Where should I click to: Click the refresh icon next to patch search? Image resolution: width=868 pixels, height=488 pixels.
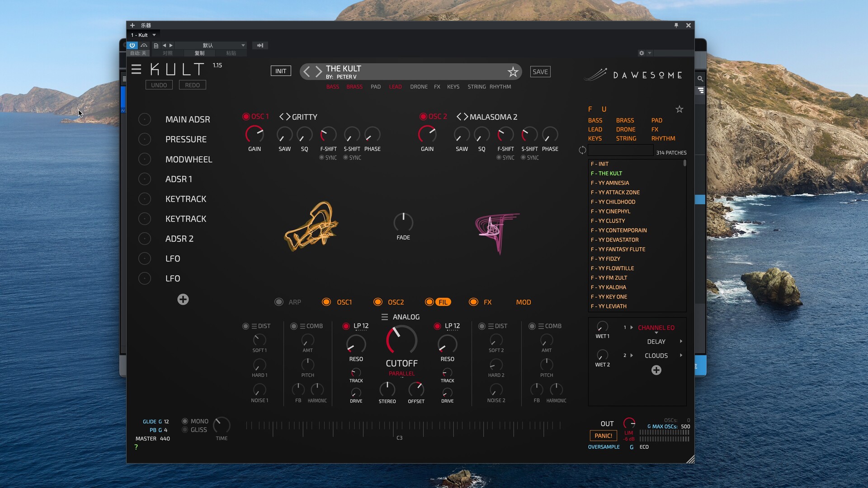[582, 150]
